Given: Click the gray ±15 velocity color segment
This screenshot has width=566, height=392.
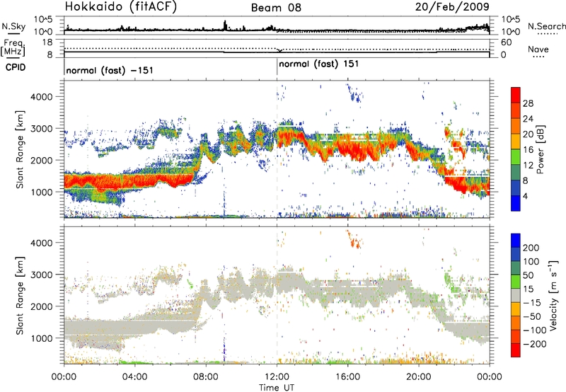Looking at the screenshot, I should (x=516, y=295).
